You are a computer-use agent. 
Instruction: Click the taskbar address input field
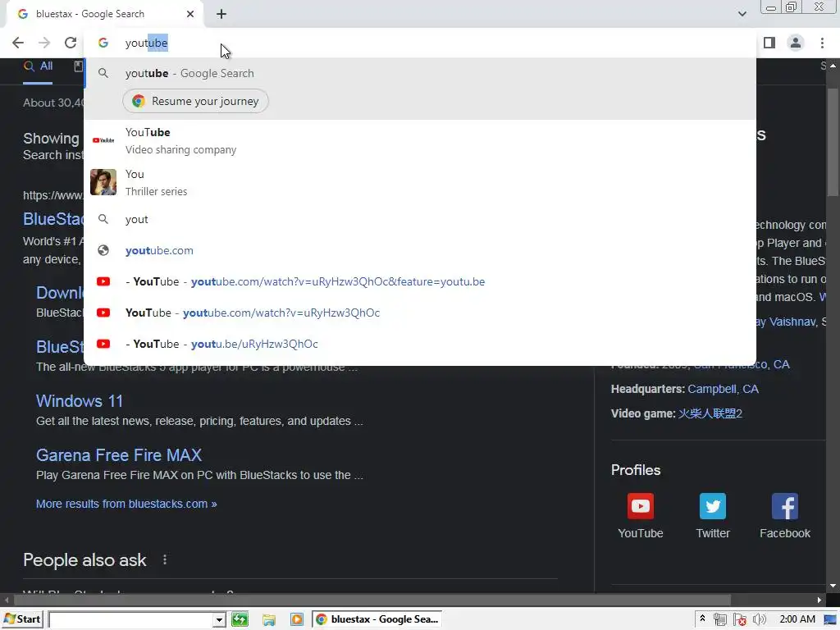click(x=131, y=620)
